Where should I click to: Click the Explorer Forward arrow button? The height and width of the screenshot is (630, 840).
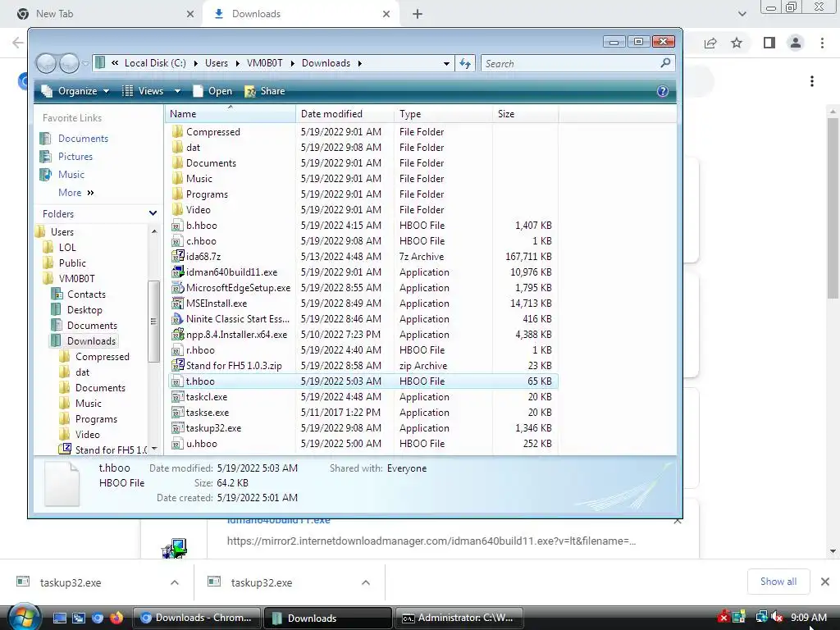[69, 64]
